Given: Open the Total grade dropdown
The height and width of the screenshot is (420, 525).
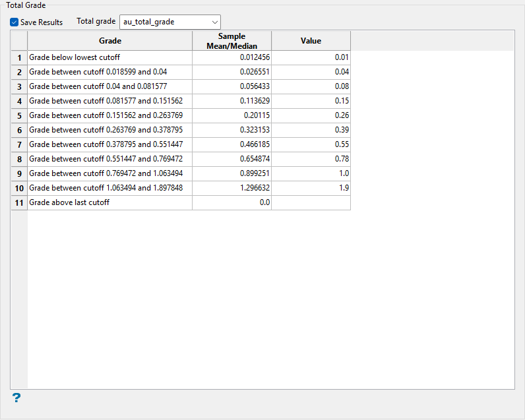Looking at the screenshot, I should click(170, 22).
